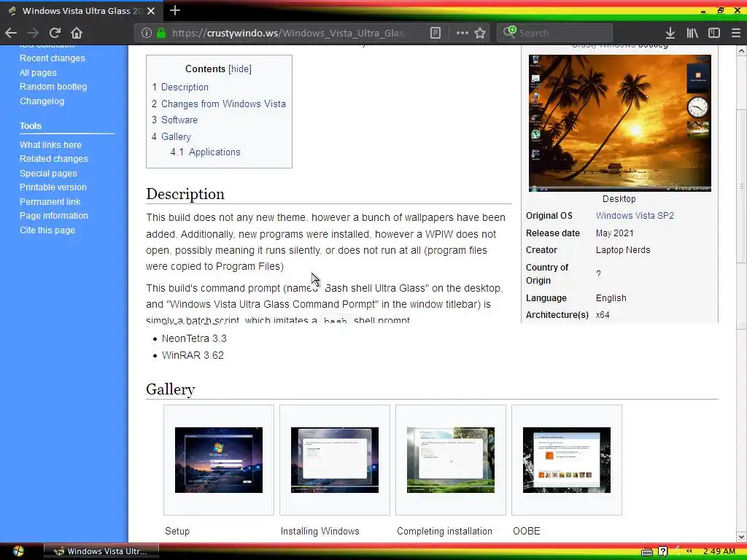Viewport: 747px width, 560px height.
Task: Open the Completing installation thumbnail
Action: [451, 460]
